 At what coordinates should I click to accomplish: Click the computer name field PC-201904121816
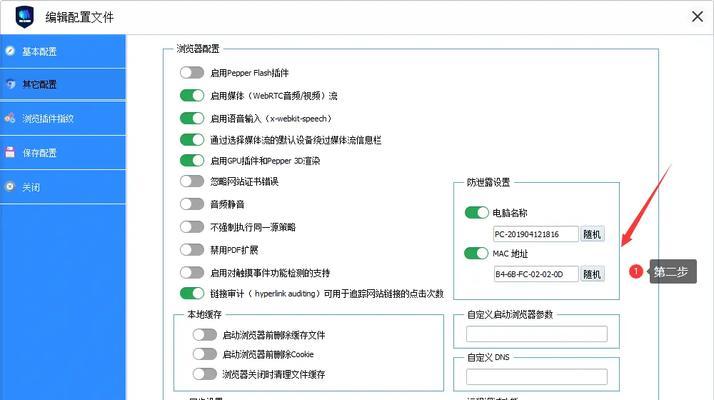click(536, 234)
